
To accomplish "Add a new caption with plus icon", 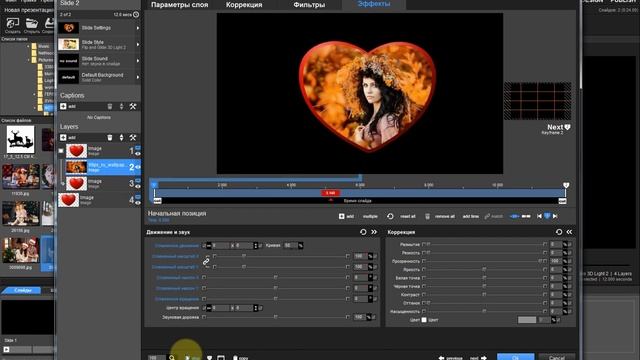I will pyautogui.click(x=63, y=107).
